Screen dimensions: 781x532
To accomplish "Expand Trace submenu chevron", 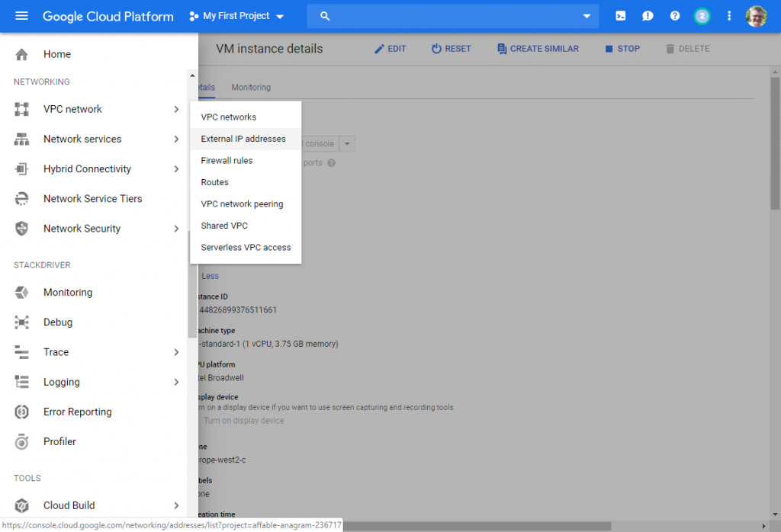I will click(176, 352).
